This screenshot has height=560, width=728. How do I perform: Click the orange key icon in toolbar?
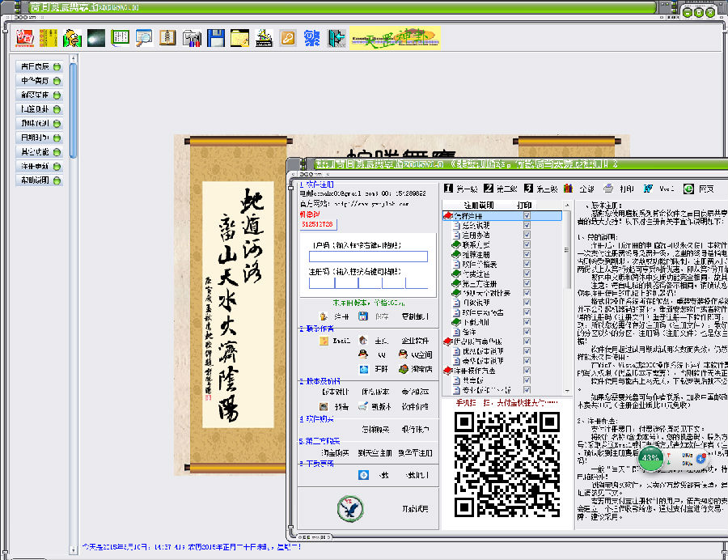pyautogui.click(x=288, y=38)
